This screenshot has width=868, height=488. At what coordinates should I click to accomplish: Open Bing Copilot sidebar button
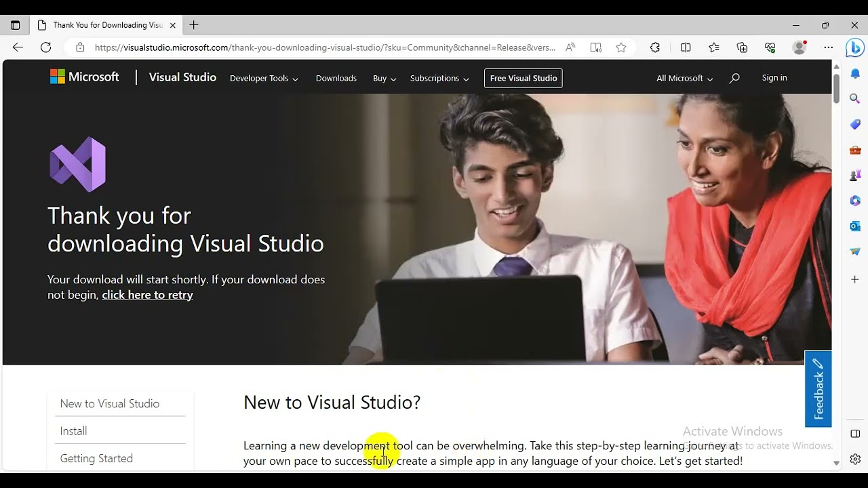pos(854,48)
